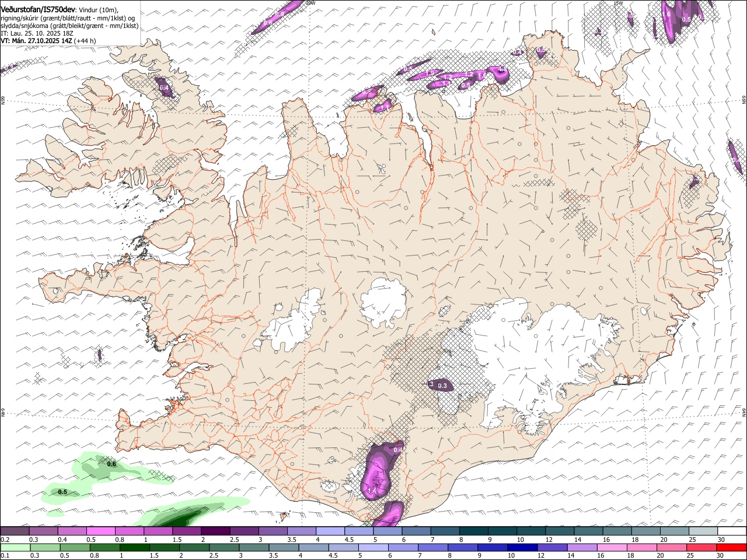Select the lavender snow legend swatch labeled 4
The width and height of the screenshot is (747, 560).
pos(330,531)
